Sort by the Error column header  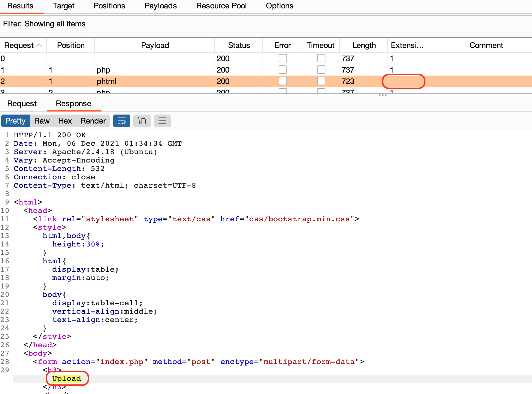283,45
